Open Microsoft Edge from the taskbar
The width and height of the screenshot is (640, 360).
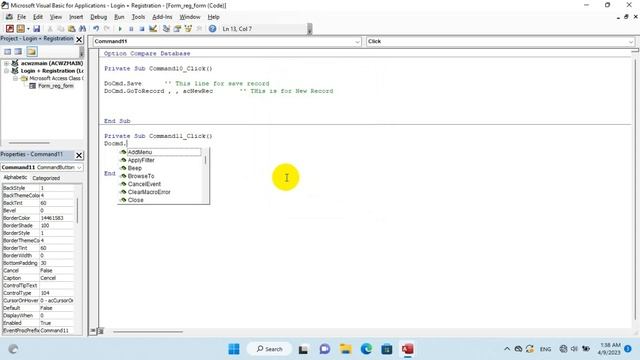tap(366, 349)
